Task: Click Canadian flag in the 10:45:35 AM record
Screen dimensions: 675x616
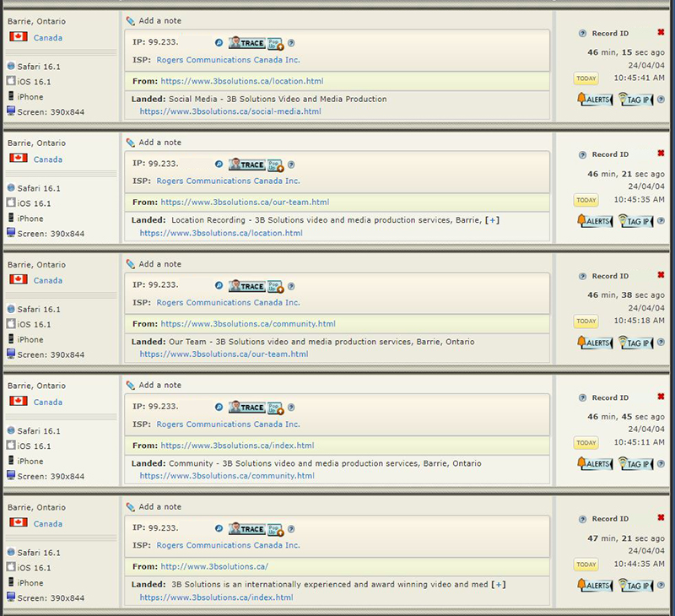Action: [x=19, y=158]
